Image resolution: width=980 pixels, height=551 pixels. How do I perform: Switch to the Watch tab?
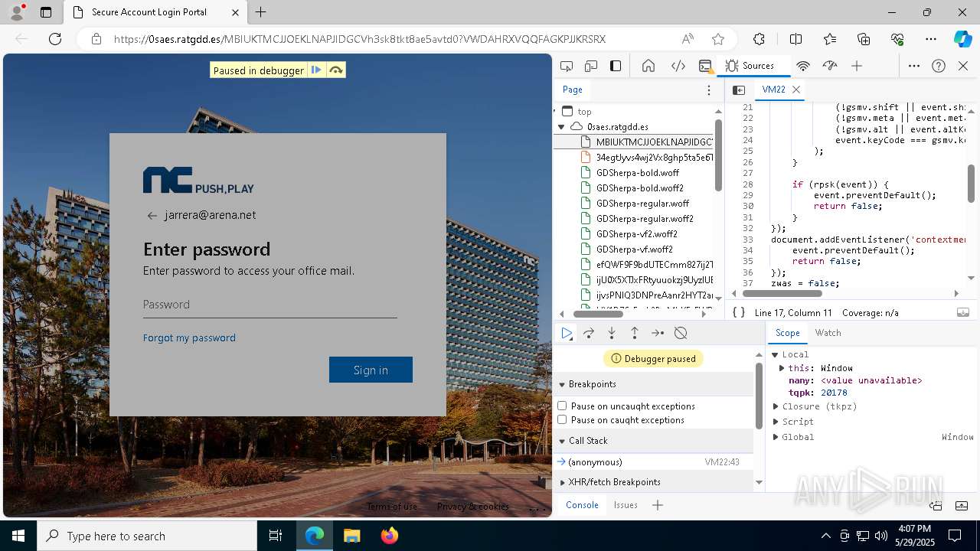[x=828, y=333]
